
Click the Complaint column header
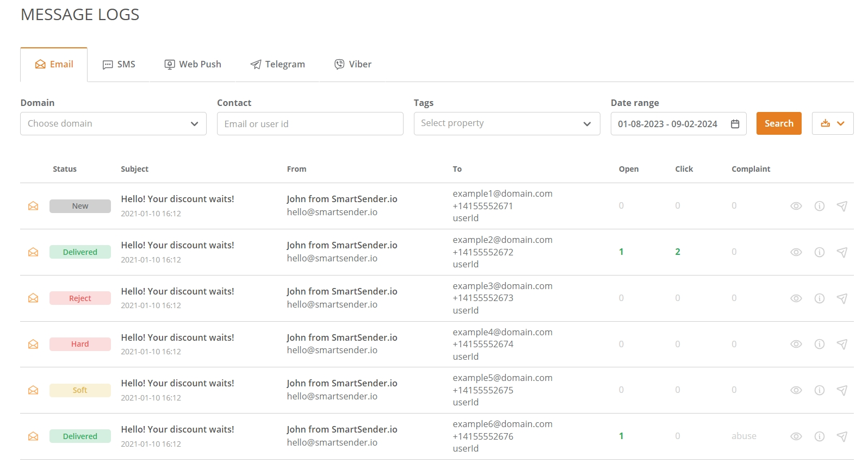[x=751, y=169]
